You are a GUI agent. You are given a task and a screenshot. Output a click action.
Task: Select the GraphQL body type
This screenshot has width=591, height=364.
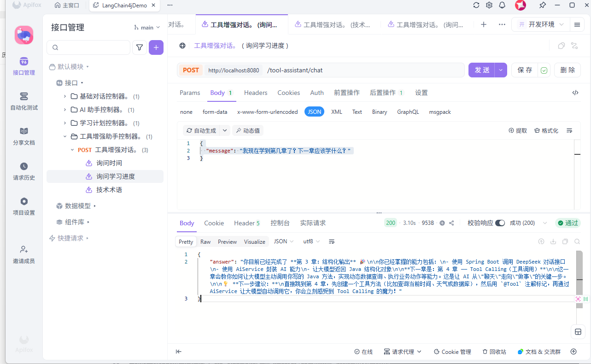[408, 112]
